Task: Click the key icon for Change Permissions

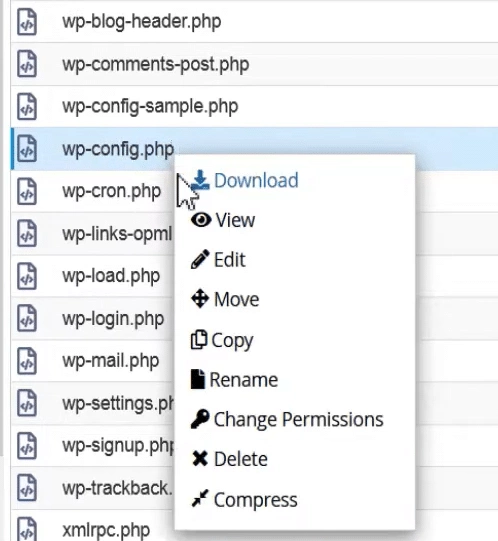Action: [x=200, y=419]
